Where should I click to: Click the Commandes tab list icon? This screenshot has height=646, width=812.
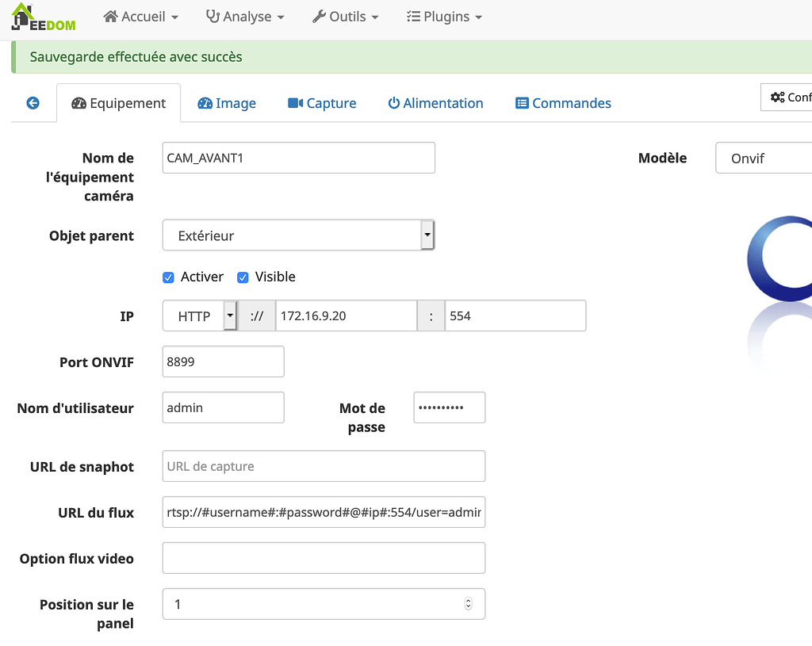[522, 103]
